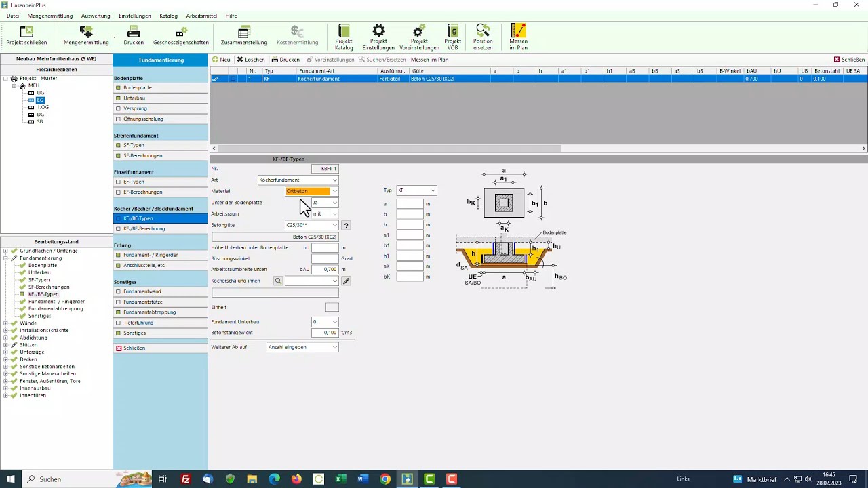Open Firefox from the taskbar

point(296,479)
